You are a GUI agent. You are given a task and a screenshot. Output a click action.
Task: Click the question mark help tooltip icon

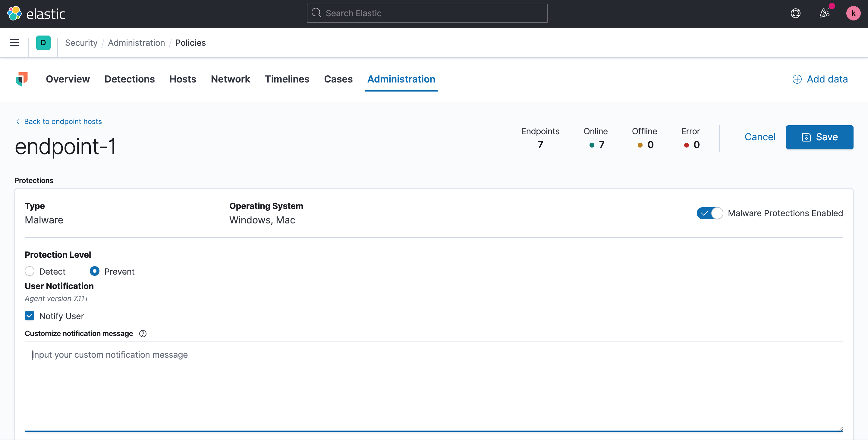143,334
